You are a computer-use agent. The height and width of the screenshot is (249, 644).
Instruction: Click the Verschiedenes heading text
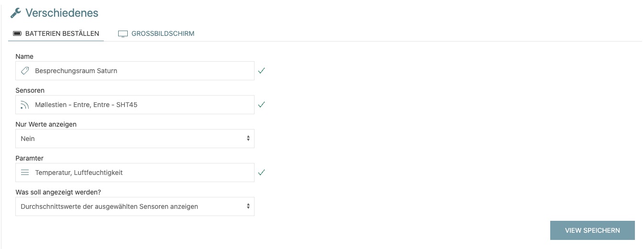[x=62, y=13]
